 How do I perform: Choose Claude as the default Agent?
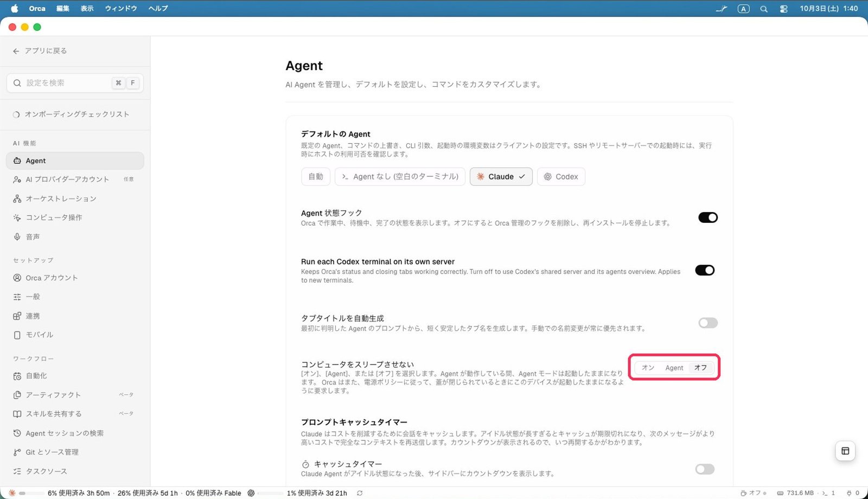click(x=501, y=177)
